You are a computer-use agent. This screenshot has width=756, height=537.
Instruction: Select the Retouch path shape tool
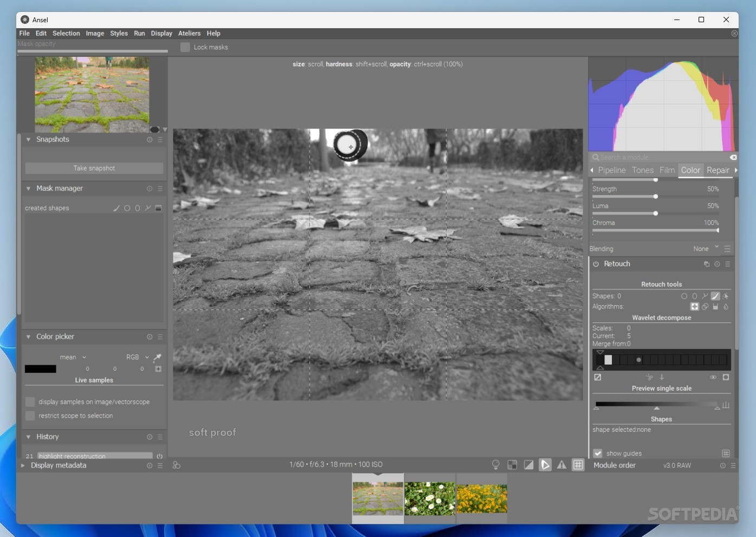click(705, 296)
